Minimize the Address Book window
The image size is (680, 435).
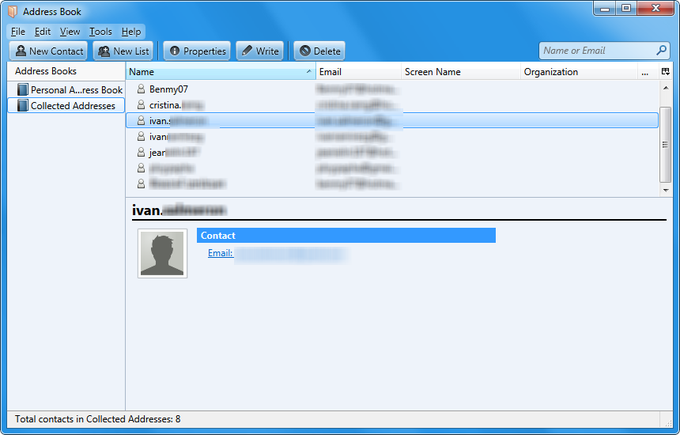(605, 9)
